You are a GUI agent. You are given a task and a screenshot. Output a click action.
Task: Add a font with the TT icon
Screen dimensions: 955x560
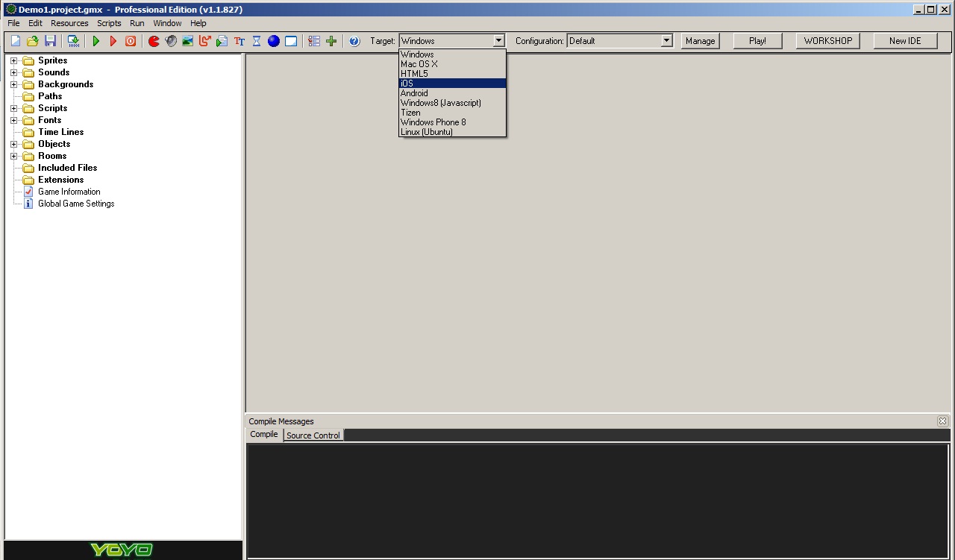(239, 41)
